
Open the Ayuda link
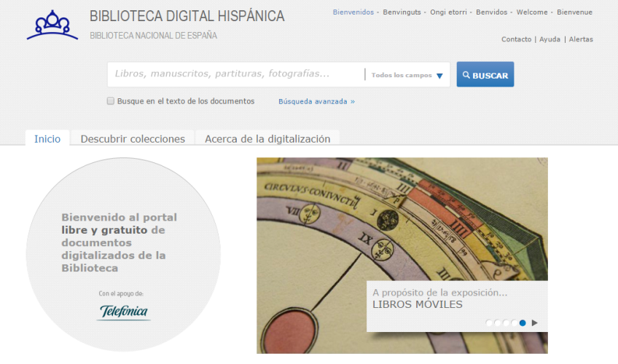point(549,39)
